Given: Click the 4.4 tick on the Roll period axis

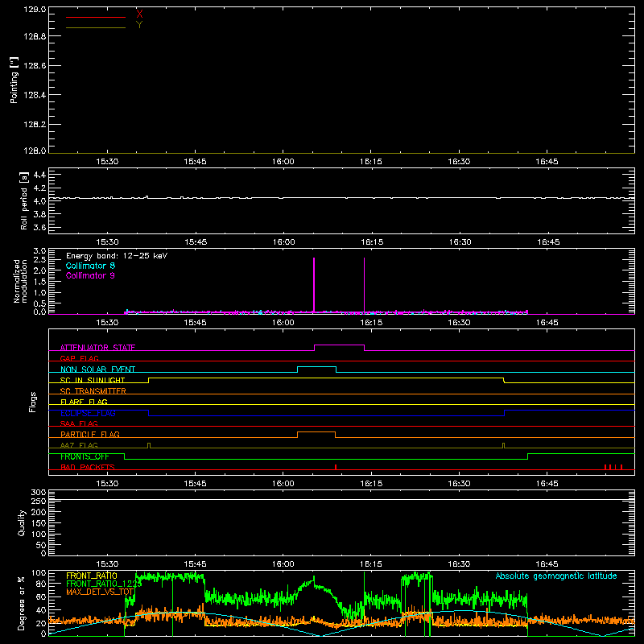Looking at the screenshot, I should pos(39,175).
